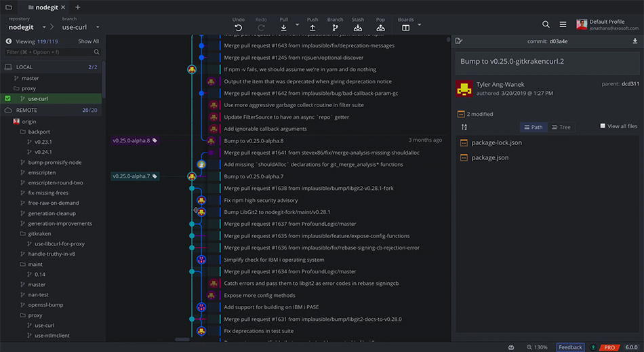
Task: Open the Boards dropdown arrow
Action: point(420,25)
